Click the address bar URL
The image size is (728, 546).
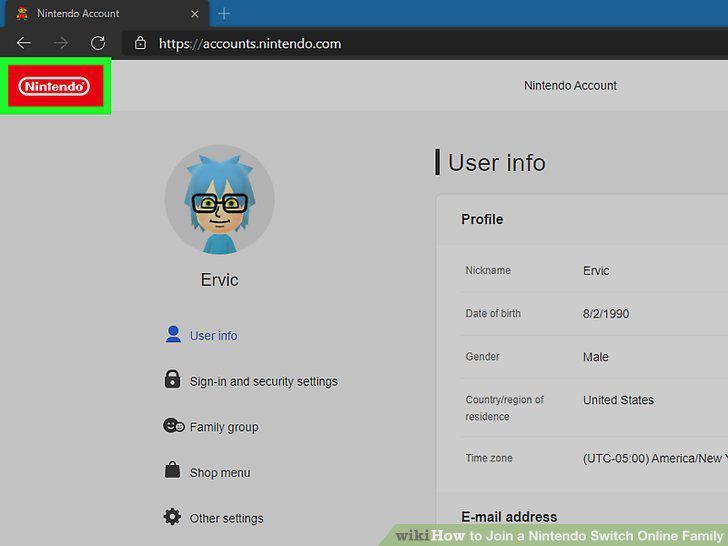tap(250, 44)
